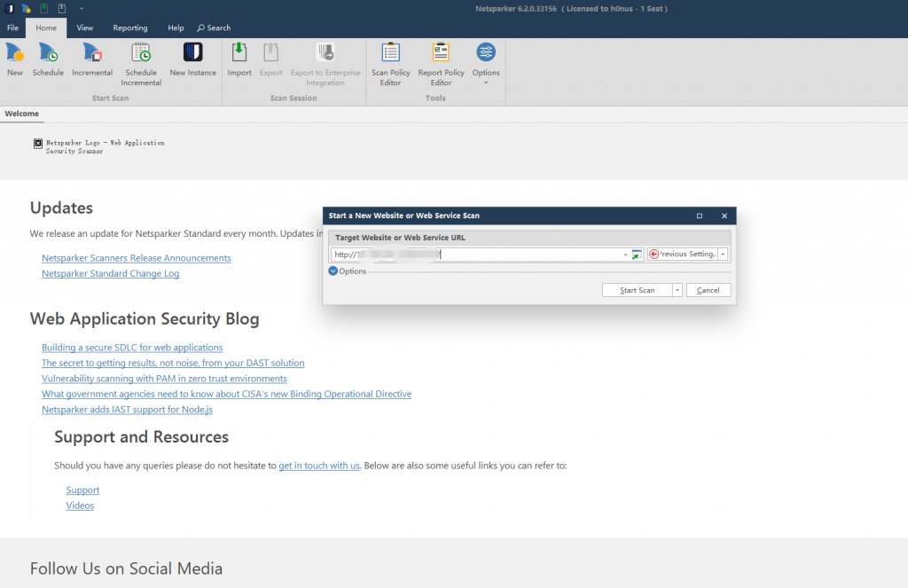Click the Start Scan button
The image size is (908, 588).
click(x=637, y=290)
